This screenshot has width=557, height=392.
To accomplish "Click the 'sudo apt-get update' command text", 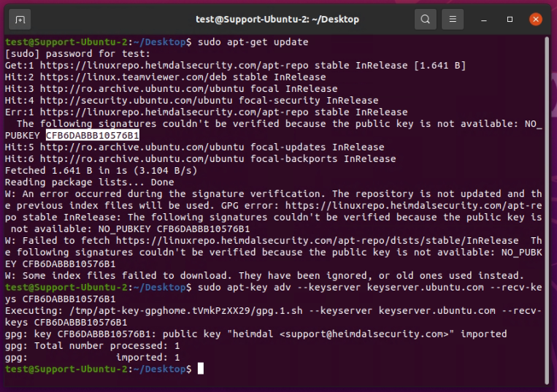I will (x=253, y=42).
